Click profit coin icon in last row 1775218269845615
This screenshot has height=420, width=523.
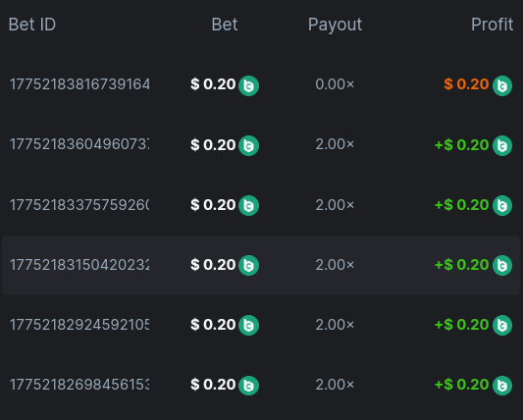click(502, 386)
